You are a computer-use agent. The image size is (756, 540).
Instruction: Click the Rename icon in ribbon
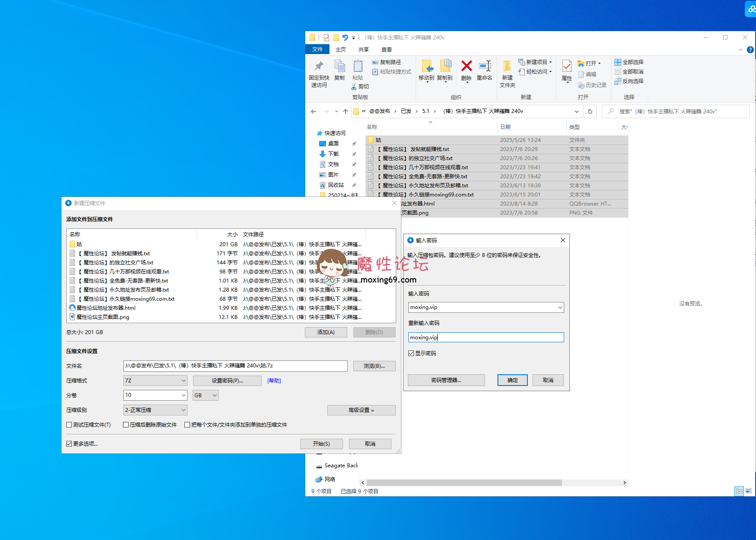click(485, 66)
